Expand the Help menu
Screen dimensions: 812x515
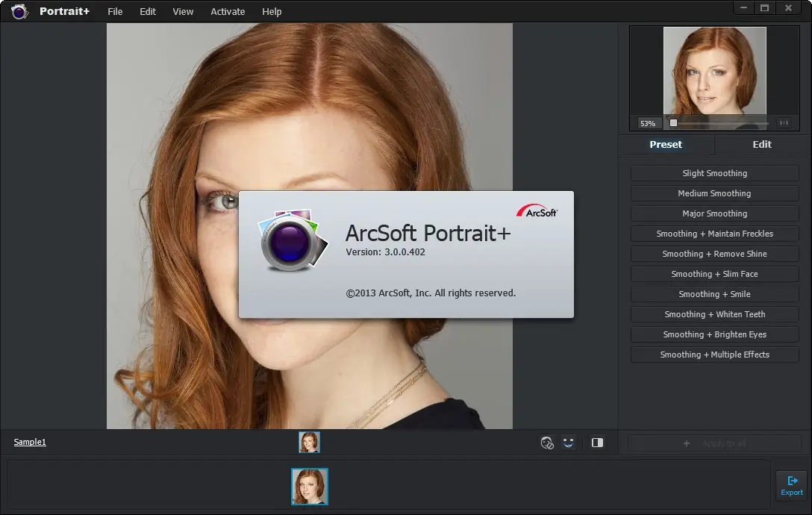[x=272, y=11]
